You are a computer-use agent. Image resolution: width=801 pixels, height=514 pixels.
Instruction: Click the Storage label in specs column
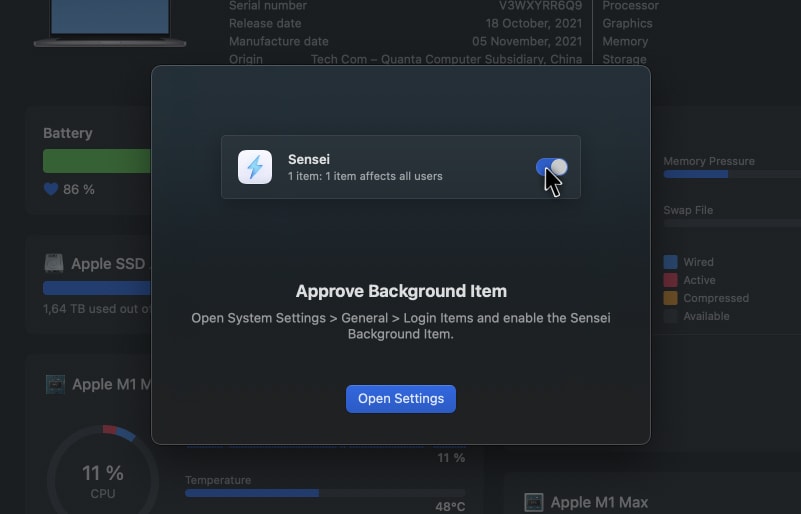coord(624,59)
